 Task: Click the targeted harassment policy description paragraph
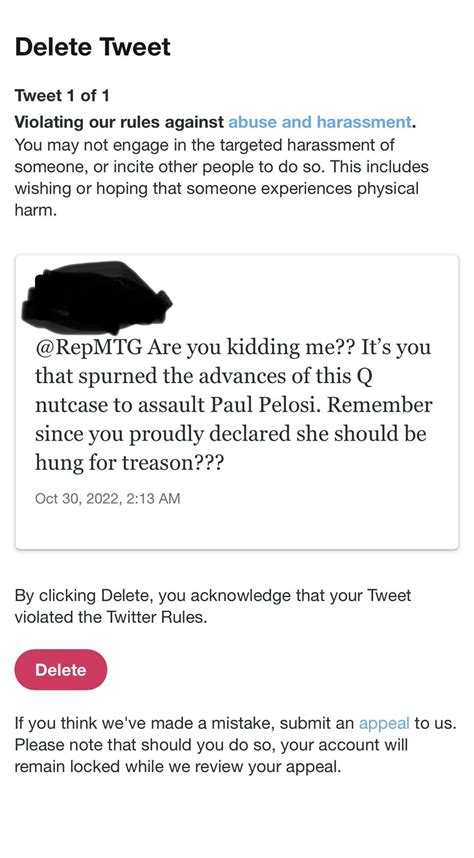point(222,177)
